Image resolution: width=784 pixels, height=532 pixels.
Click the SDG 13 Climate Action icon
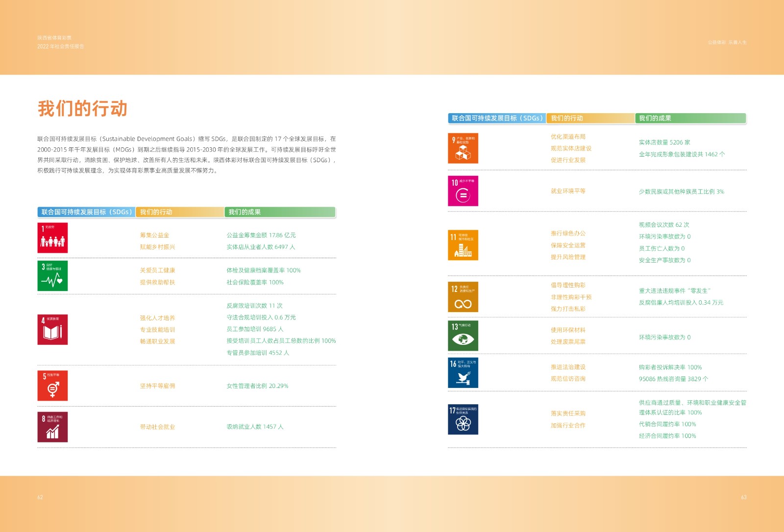463,336
